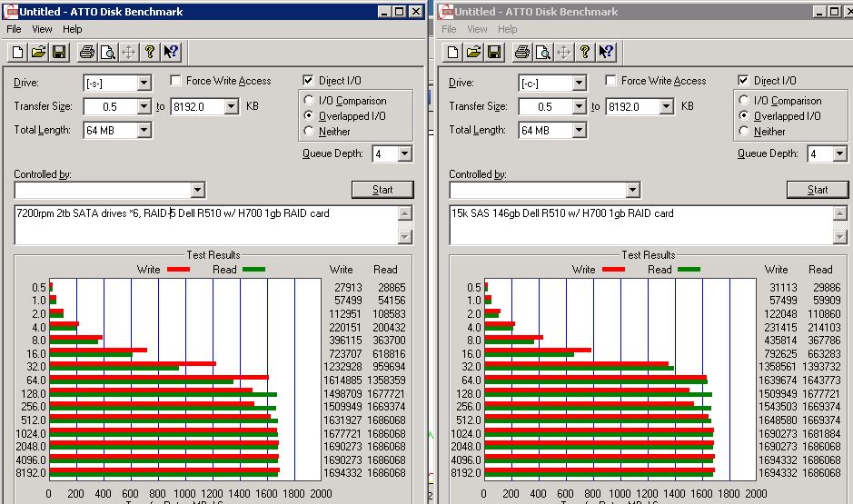The height and width of the screenshot is (504, 853).
Task: Toggle Direct I/O checkbox in left window
Action: point(308,81)
